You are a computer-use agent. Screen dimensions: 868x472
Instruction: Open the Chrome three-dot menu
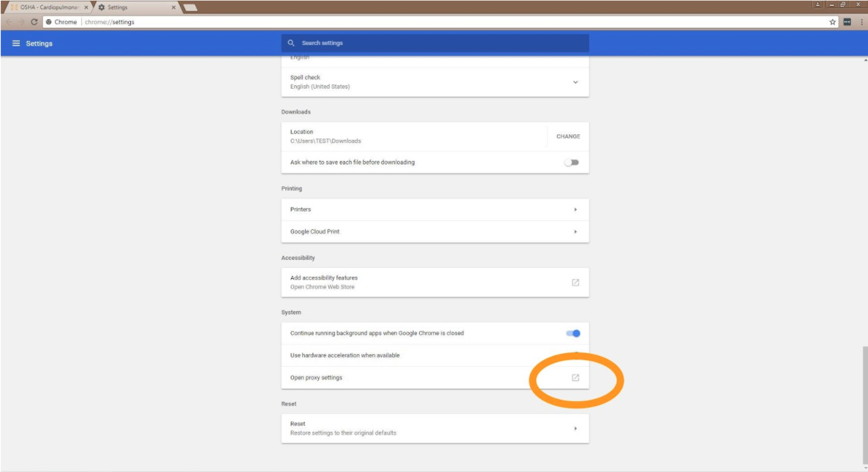[x=860, y=22]
